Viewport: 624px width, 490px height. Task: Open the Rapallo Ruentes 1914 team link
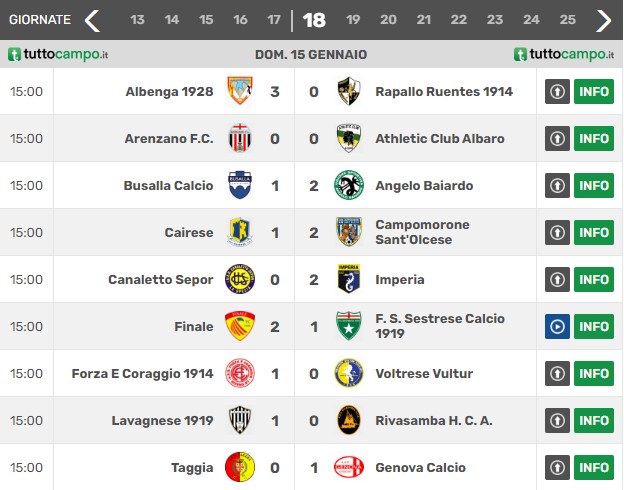pos(444,92)
